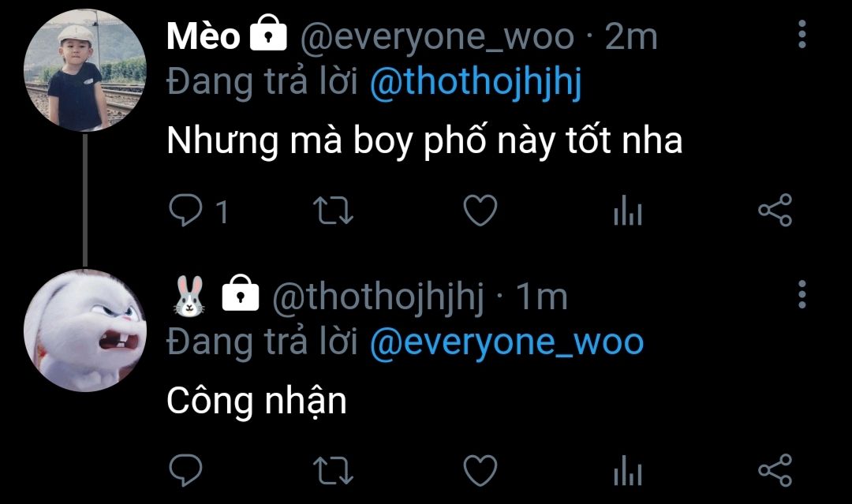
Task: Like the tweet from @everyone_woo
Action: [480, 210]
